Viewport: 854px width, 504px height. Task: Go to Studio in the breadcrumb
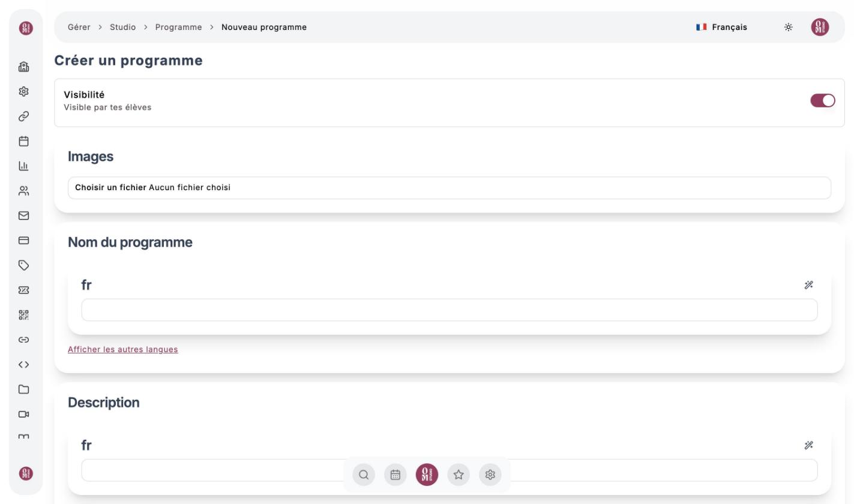(123, 27)
